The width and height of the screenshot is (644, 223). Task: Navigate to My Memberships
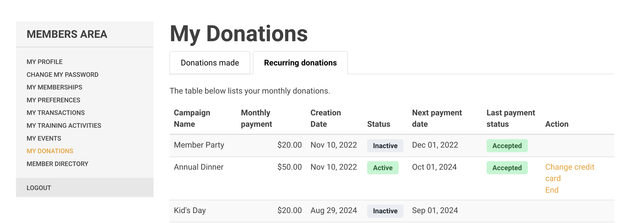tap(54, 87)
